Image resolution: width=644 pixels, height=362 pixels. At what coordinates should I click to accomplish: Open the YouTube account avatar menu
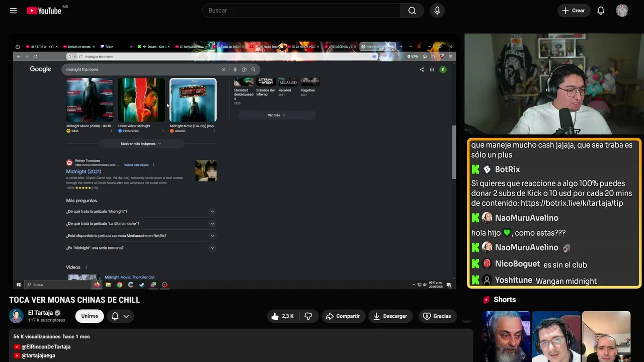(x=622, y=11)
